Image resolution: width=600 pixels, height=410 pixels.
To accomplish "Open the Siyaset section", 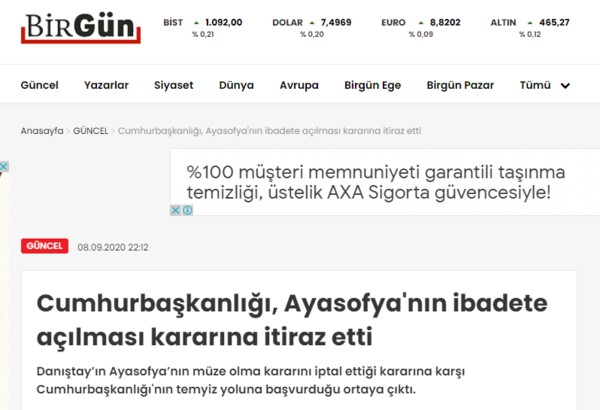I will click(x=174, y=85).
